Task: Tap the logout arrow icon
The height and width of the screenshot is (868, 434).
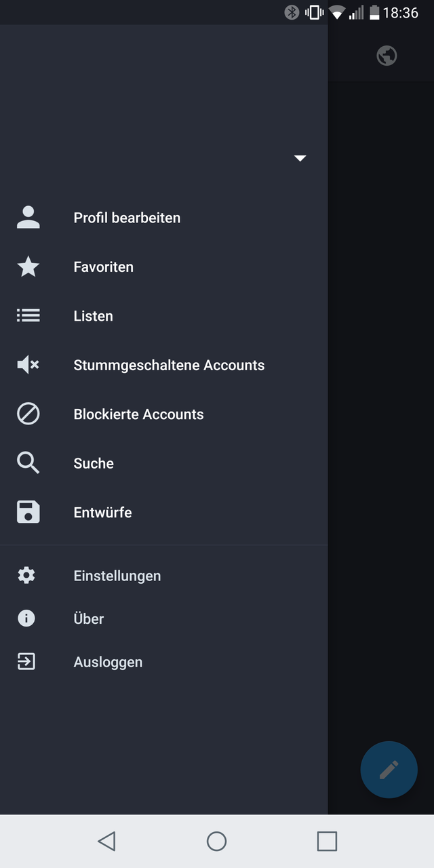Action: (26, 662)
